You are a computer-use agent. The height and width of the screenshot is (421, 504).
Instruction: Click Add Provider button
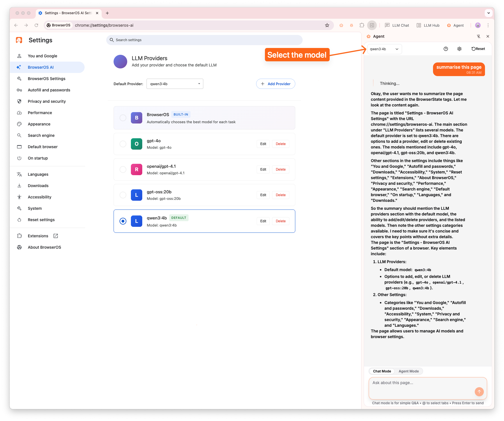coord(275,84)
